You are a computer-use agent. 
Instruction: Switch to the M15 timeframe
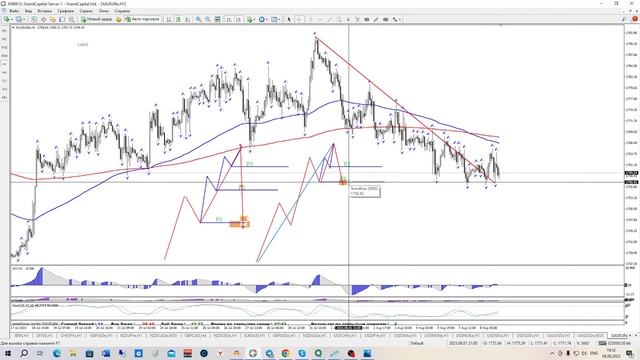point(4,47)
